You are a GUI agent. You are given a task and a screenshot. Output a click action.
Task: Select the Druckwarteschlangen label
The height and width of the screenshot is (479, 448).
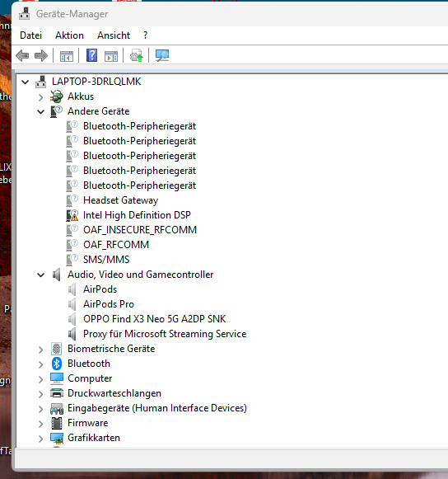[114, 393]
